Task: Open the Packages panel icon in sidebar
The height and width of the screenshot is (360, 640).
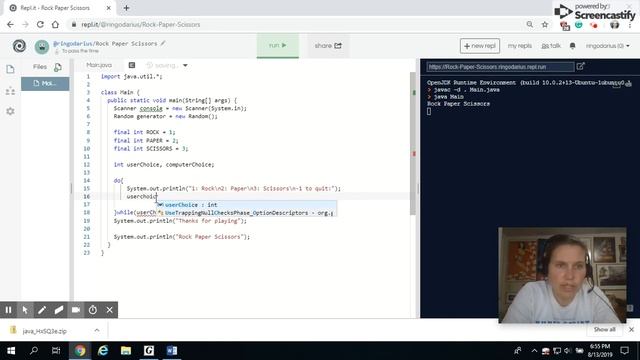Action: (x=10, y=91)
